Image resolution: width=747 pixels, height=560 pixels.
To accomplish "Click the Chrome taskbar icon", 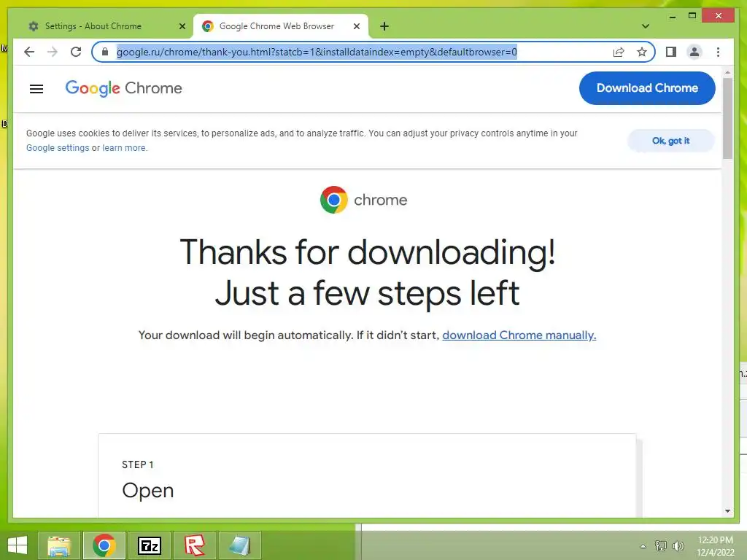I will point(104,545).
